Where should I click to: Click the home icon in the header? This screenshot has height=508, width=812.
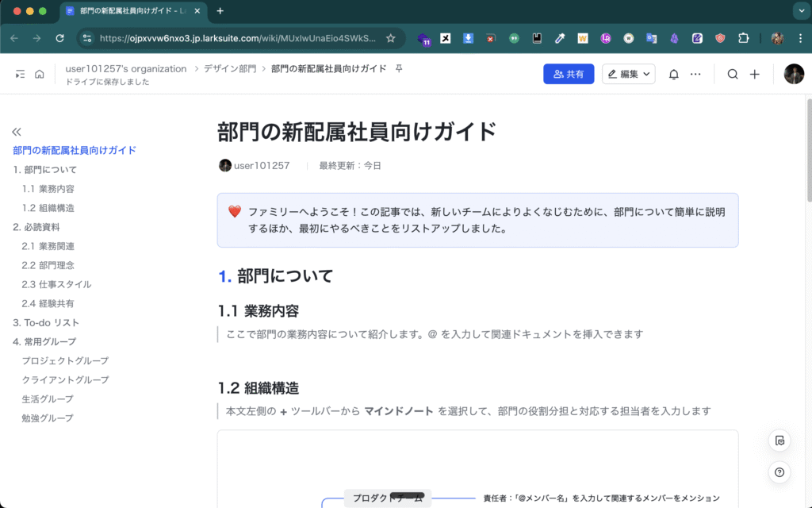[x=39, y=74]
